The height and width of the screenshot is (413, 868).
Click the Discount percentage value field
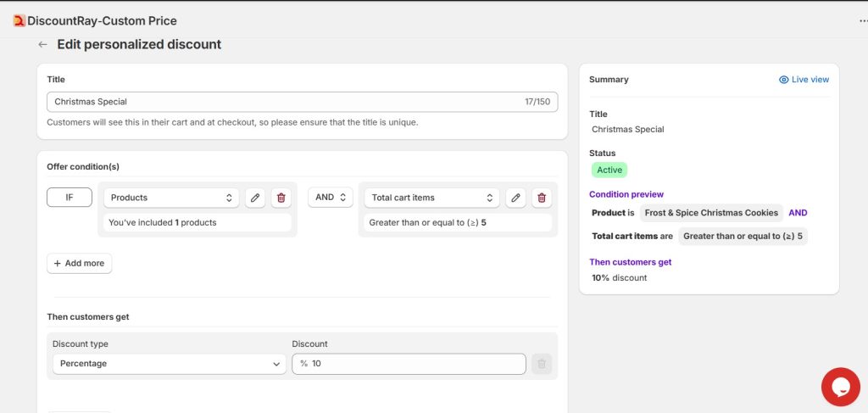click(x=409, y=364)
